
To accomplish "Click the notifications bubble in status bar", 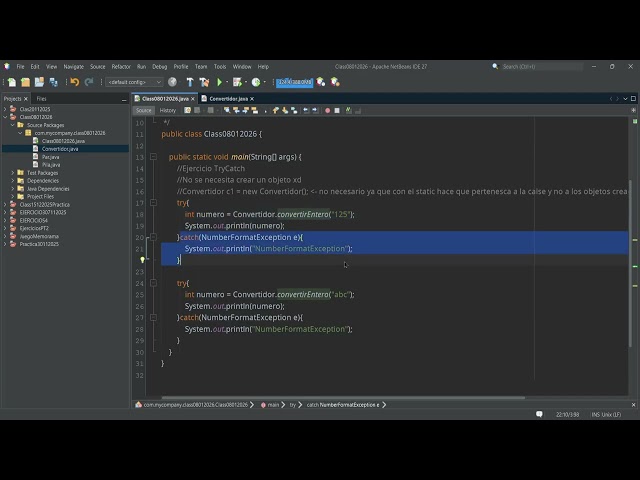I will click(539, 414).
